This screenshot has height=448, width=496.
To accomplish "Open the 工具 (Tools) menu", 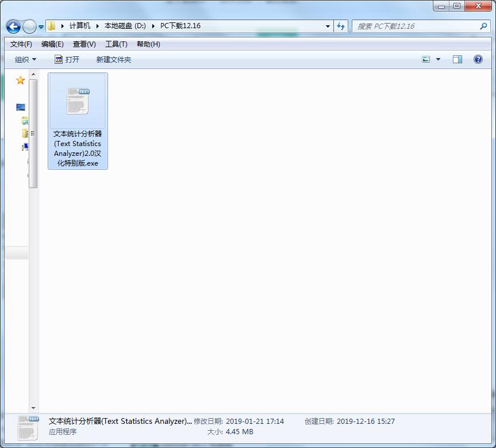I will pyautogui.click(x=114, y=44).
